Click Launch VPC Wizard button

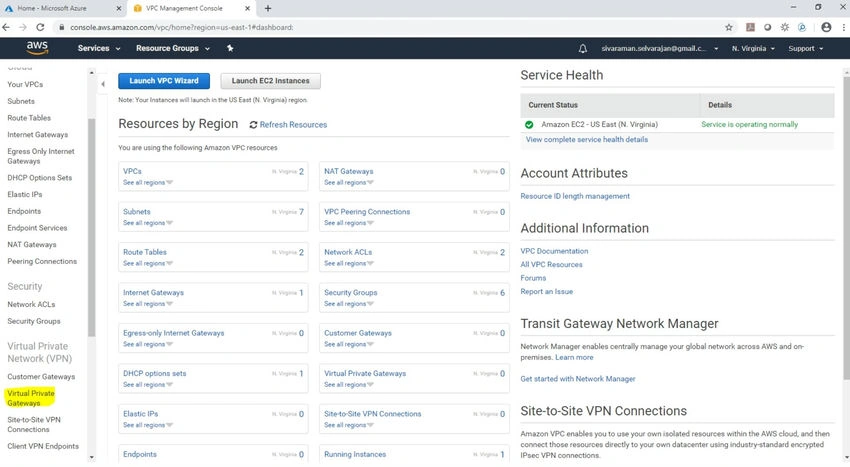click(x=164, y=81)
